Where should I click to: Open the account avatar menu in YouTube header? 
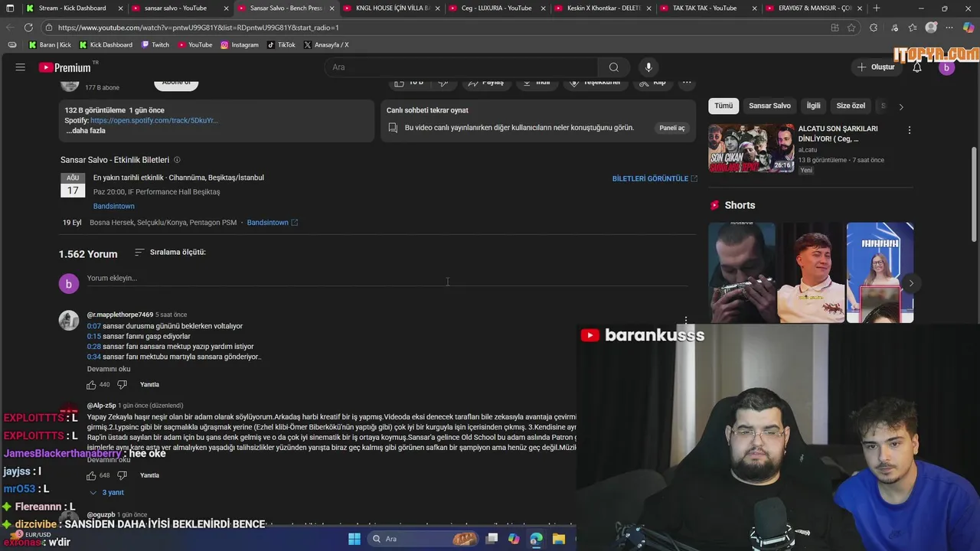pyautogui.click(x=946, y=67)
